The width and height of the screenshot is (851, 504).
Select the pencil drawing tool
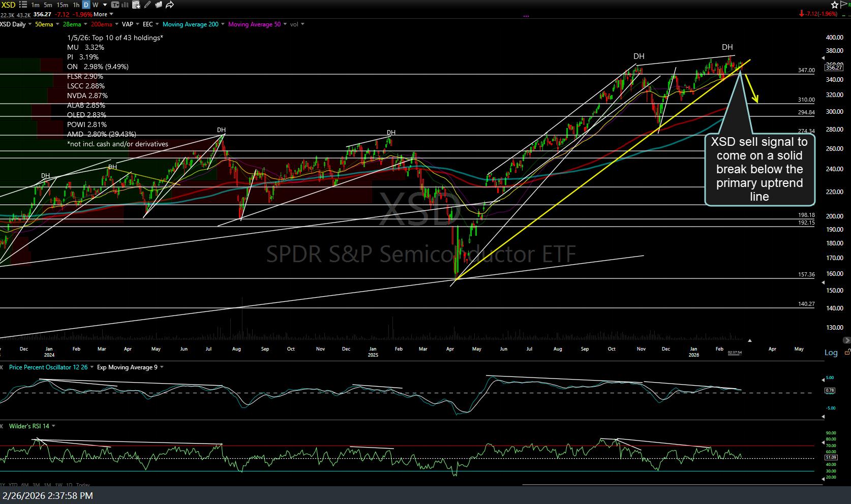tap(148, 5)
